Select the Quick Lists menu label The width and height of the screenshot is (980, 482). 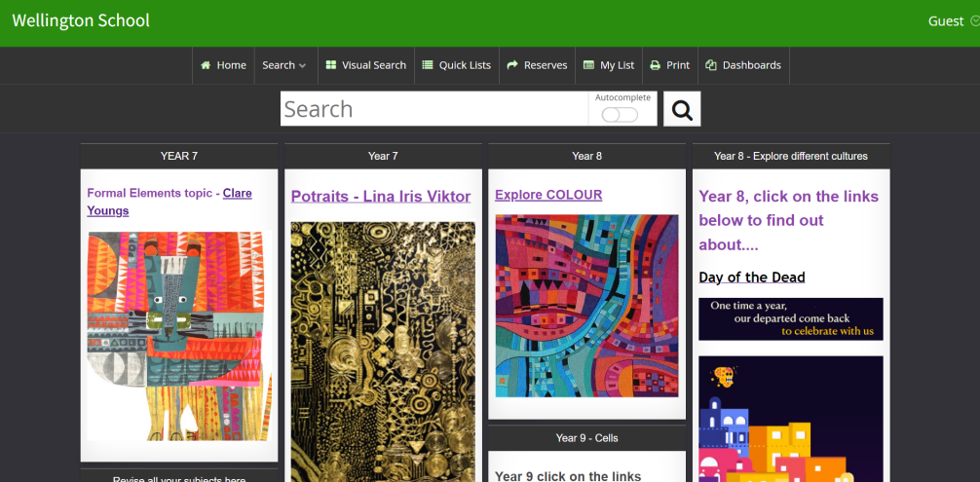[x=465, y=65]
